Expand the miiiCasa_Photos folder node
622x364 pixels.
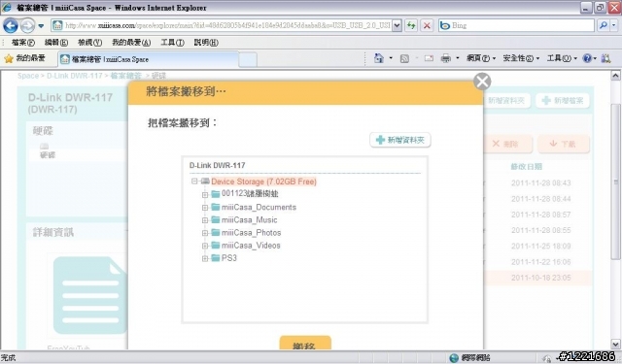(x=205, y=233)
